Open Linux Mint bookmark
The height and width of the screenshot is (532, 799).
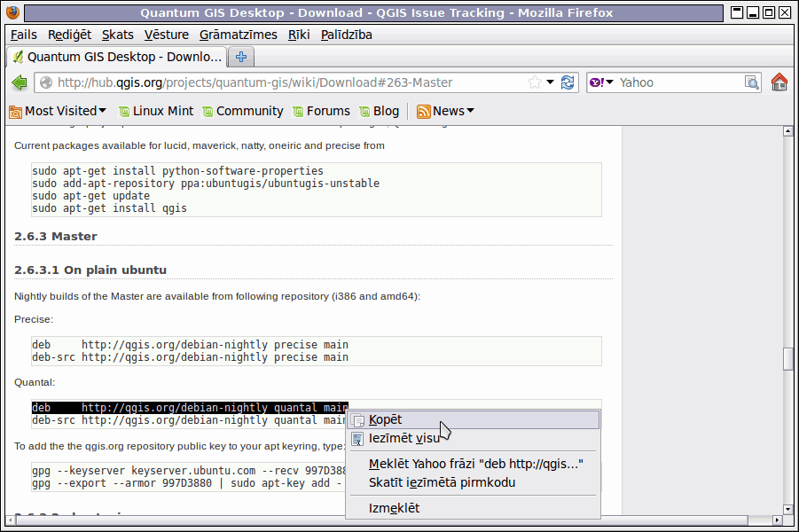[x=156, y=111]
